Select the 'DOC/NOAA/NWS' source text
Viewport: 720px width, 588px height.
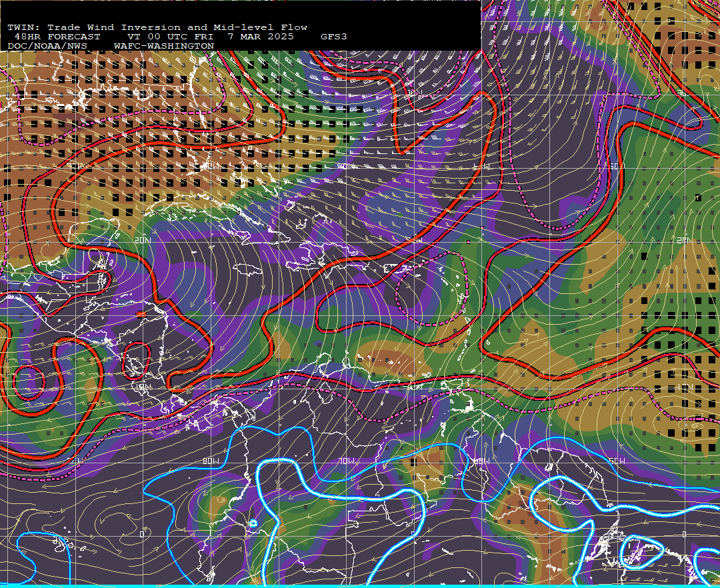tap(47, 47)
